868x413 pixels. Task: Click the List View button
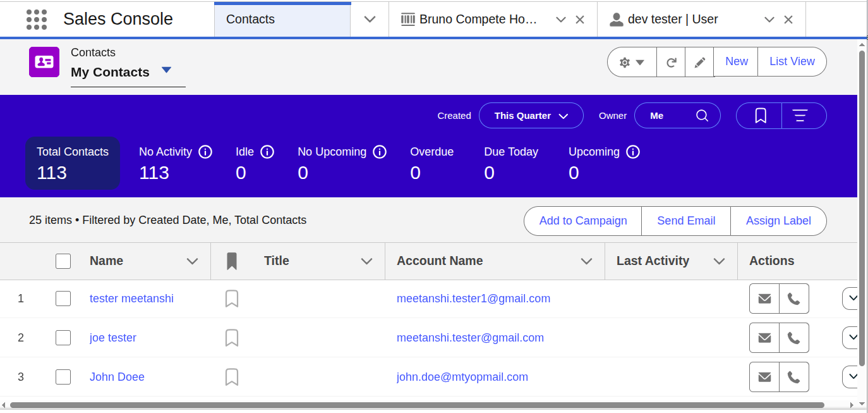[x=792, y=62]
